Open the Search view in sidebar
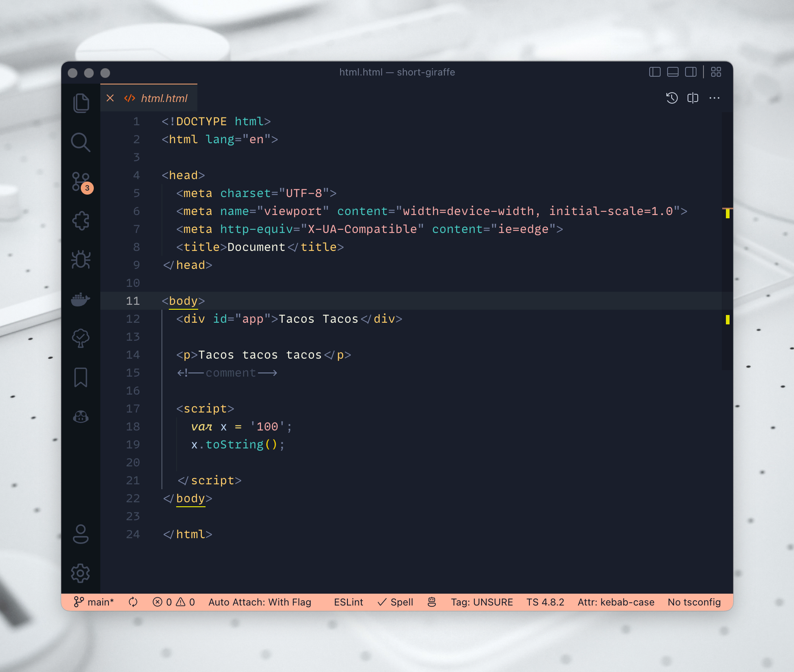The width and height of the screenshot is (794, 672). click(81, 142)
